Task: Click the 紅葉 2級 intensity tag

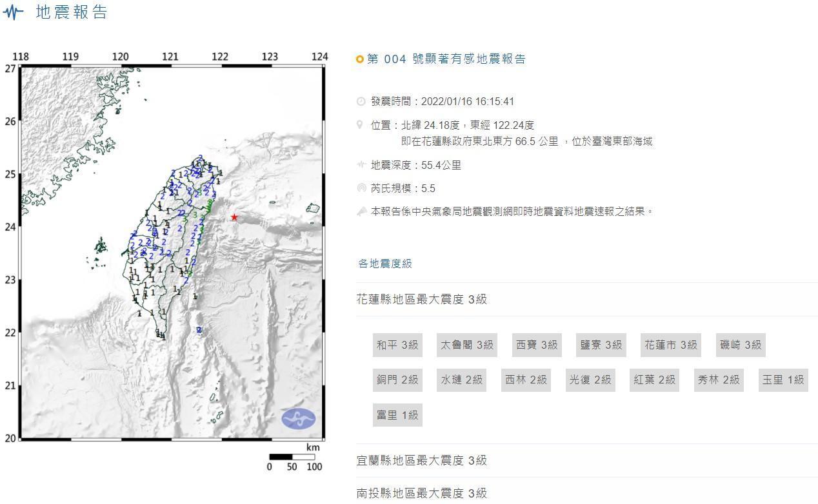Action: [654, 380]
